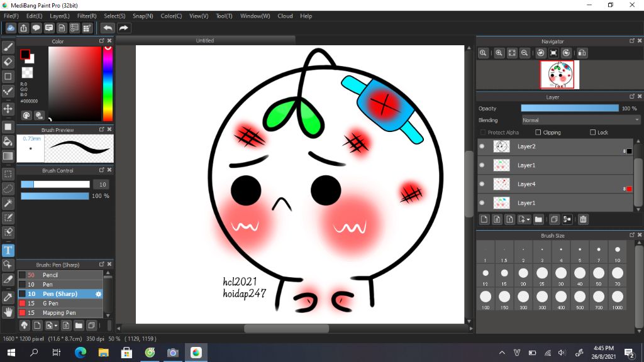Toggle Protect Alpha checkbox
Screen dimensions: 644x362
point(483,132)
